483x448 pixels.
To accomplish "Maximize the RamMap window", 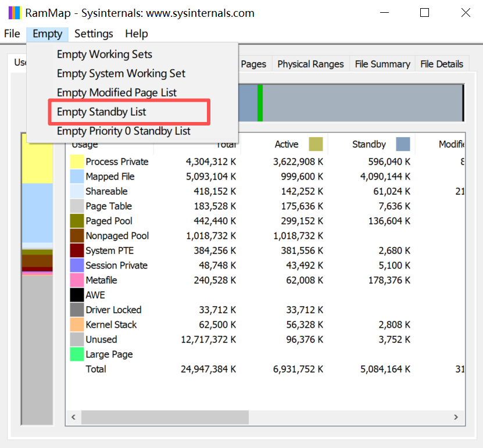I will (424, 13).
